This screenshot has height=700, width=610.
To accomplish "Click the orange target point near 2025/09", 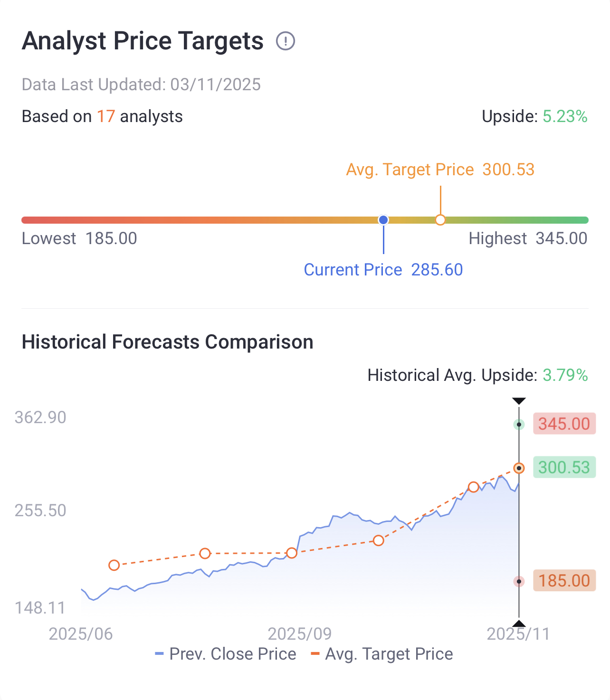I will (x=292, y=553).
